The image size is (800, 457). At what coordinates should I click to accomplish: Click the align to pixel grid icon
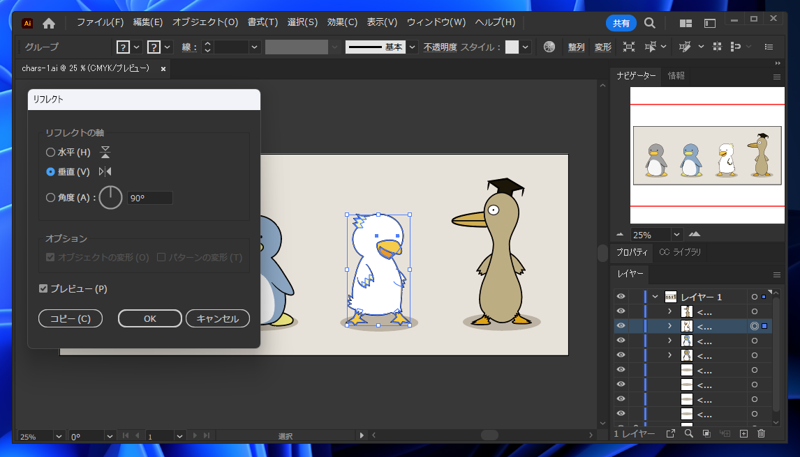tap(717, 47)
